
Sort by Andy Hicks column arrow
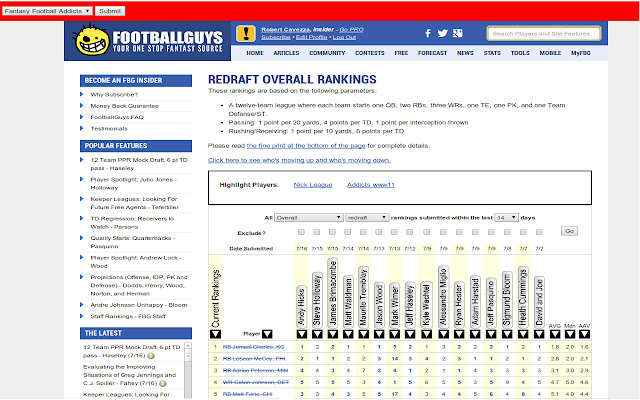[x=302, y=334]
